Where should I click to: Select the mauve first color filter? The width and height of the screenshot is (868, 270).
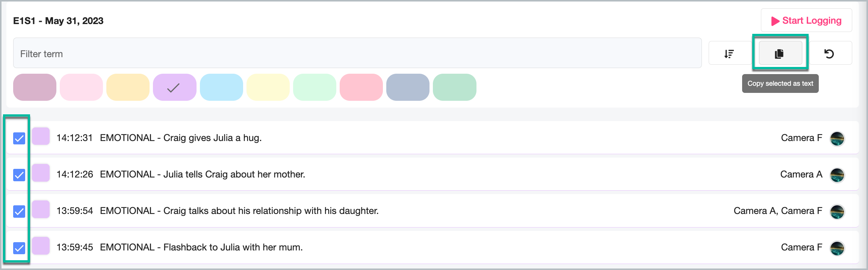pyautogui.click(x=35, y=87)
